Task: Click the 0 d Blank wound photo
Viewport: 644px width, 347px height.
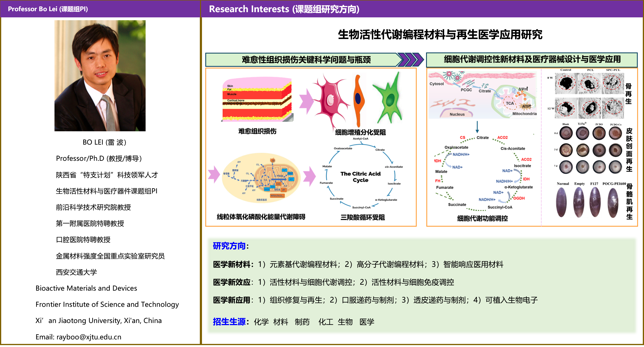Action: [x=566, y=133]
